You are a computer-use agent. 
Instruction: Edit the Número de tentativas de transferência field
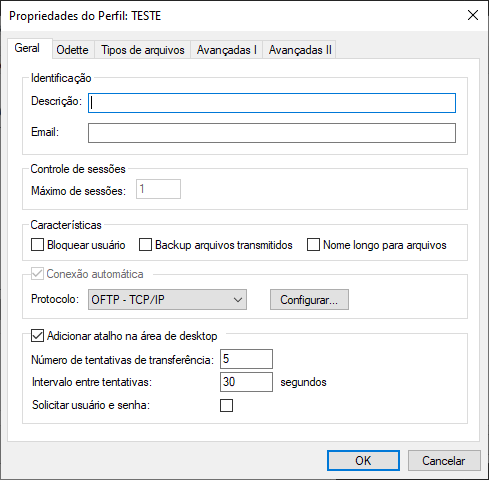pos(246,359)
